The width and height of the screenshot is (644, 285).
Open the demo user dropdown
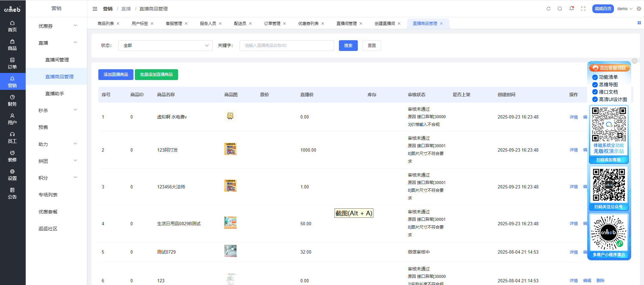tap(624, 9)
